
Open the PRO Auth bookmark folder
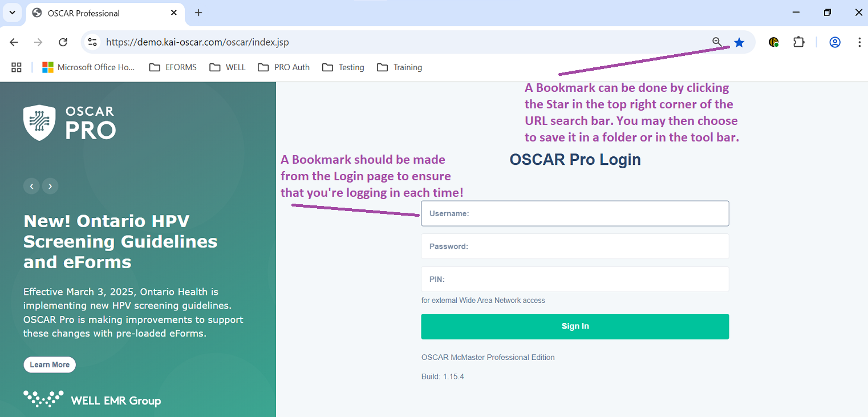coord(283,67)
